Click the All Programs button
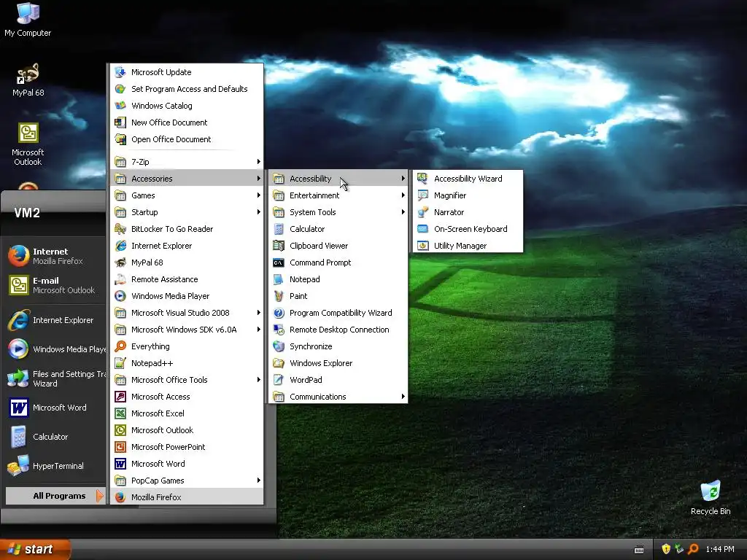The image size is (747, 560). coord(55,496)
